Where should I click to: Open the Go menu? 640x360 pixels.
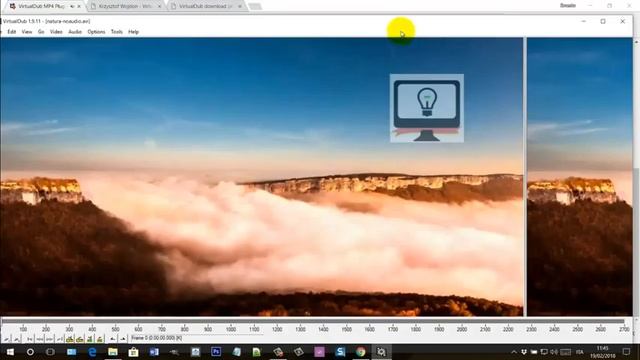(41, 32)
